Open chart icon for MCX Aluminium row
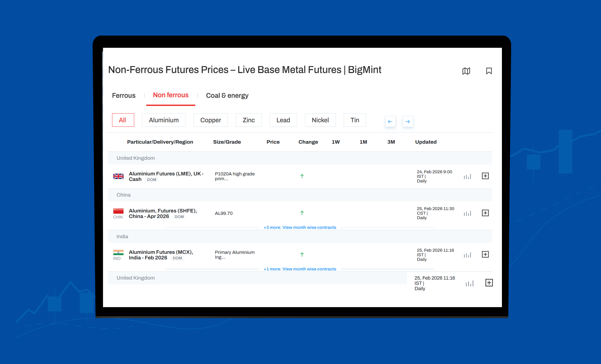Image resolution: width=601 pixels, height=364 pixels. [x=467, y=255]
